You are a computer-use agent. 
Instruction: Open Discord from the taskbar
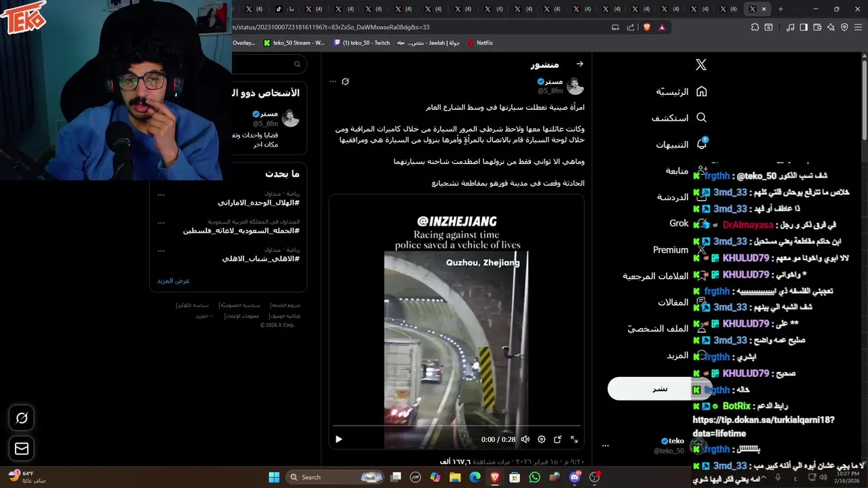574,477
